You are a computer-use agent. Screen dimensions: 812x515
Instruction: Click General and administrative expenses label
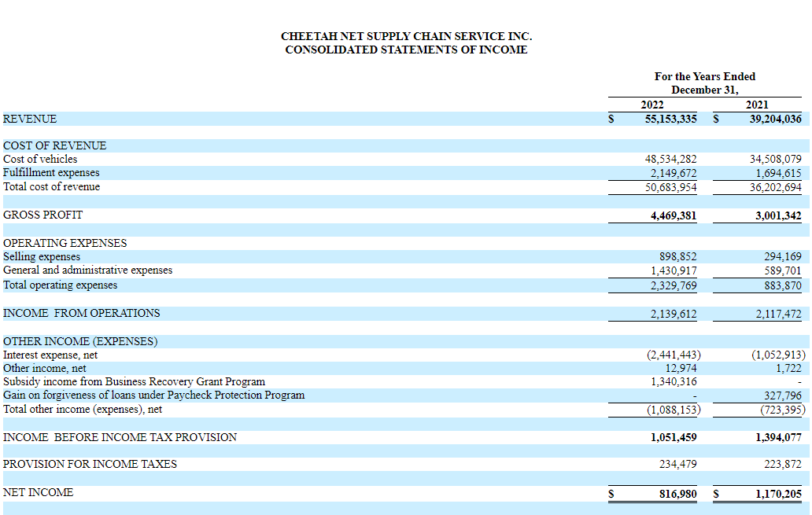pos(87,270)
